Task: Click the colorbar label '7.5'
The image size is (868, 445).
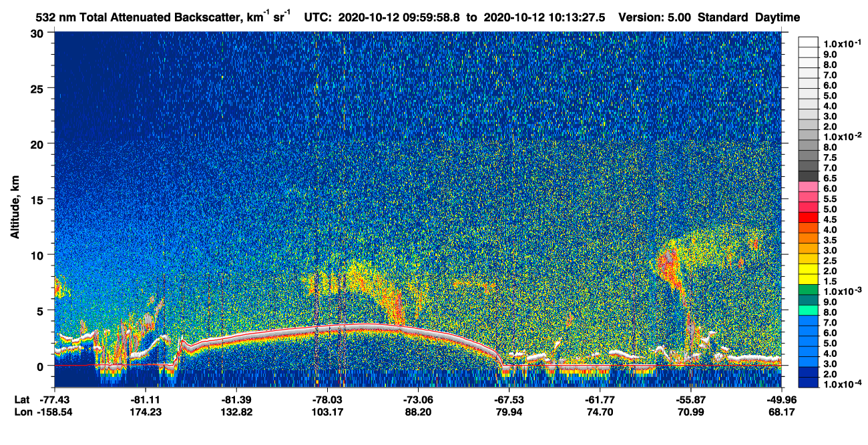Action: pos(831,157)
